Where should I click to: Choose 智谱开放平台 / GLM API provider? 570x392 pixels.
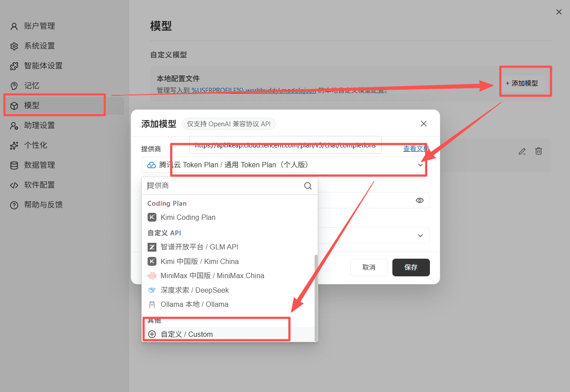pyautogui.click(x=228, y=247)
